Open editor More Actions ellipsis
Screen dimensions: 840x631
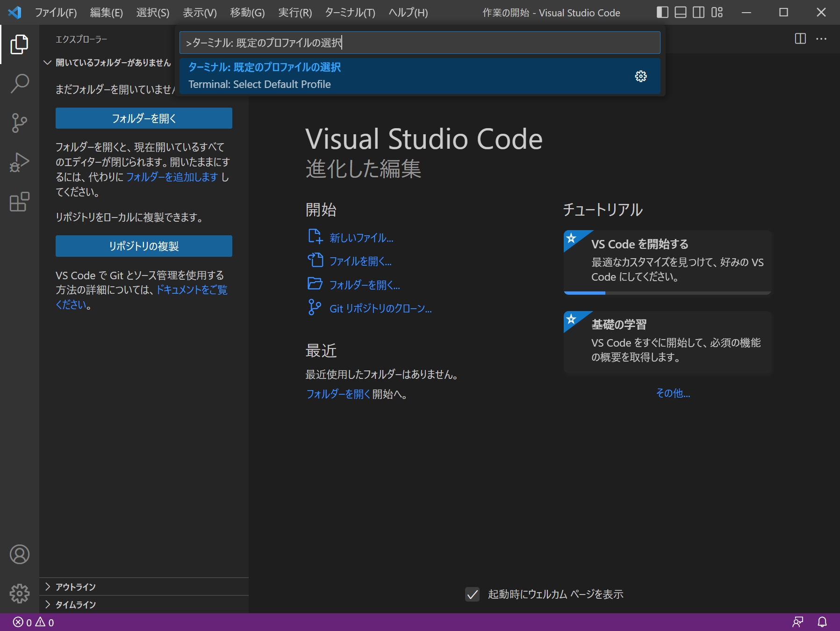(x=821, y=39)
